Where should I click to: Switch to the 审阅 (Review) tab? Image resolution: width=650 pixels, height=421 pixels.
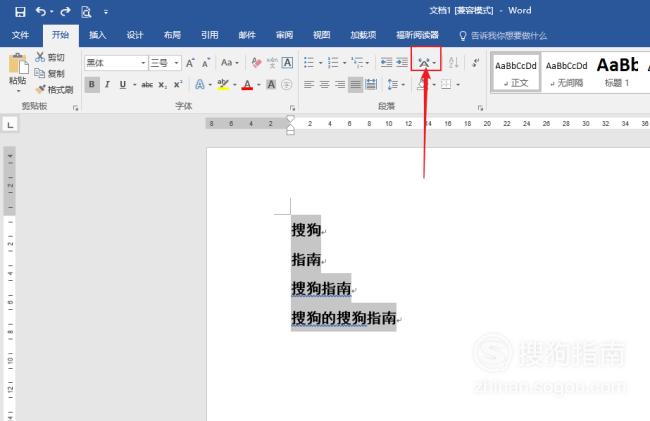[x=284, y=35]
